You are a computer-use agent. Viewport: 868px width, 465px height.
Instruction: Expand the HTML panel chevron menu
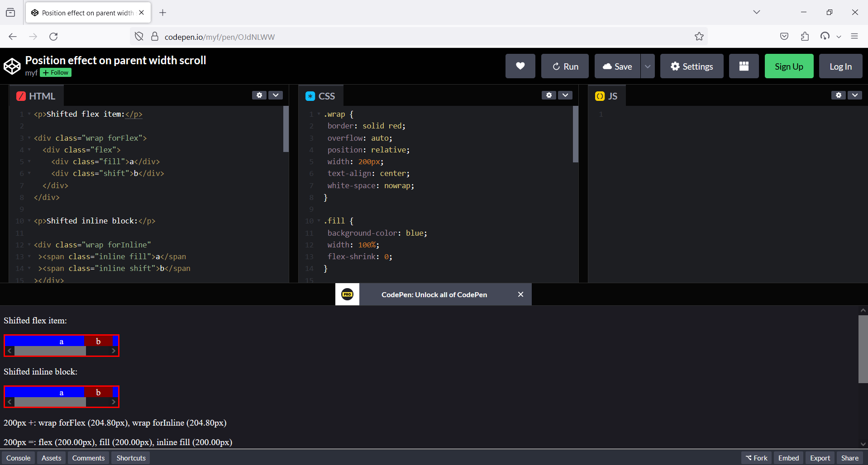[276, 95]
